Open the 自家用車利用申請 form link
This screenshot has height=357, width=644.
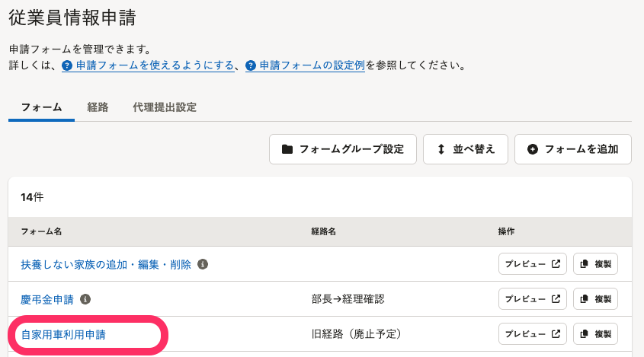pyautogui.click(x=63, y=334)
